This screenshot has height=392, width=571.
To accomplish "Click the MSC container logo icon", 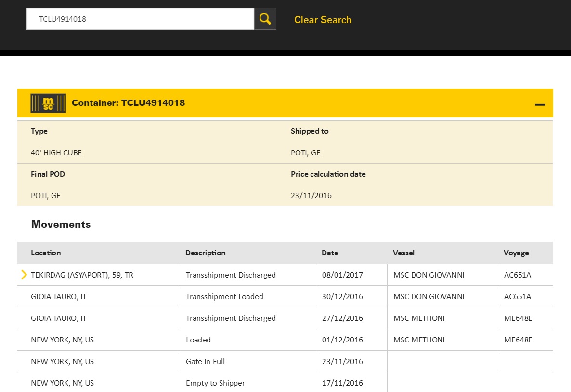I will [x=48, y=103].
